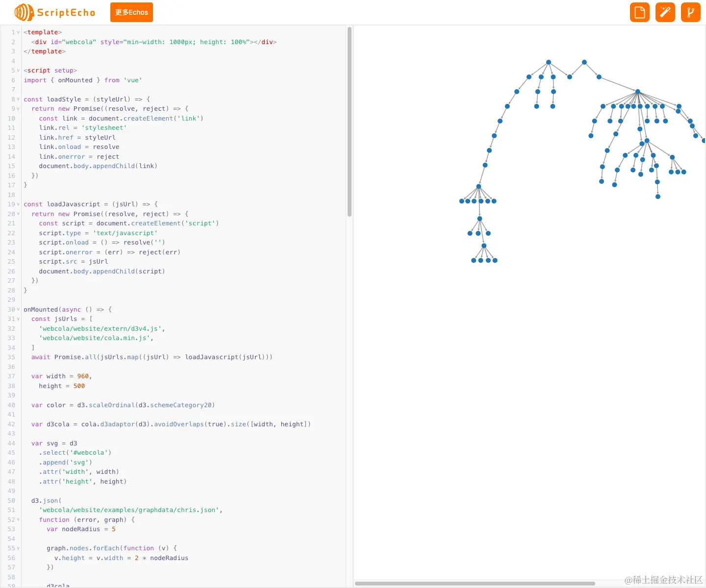The height and width of the screenshot is (588, 706).
Task: Fold the Promise block at line 20
Action: (x=19, y=214)
